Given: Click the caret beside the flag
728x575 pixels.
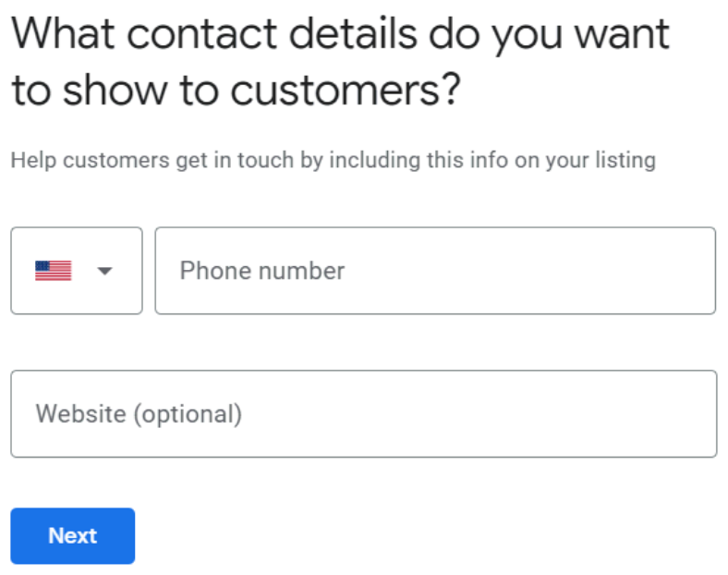Looking at the screenshot, I should click(104, 271).
